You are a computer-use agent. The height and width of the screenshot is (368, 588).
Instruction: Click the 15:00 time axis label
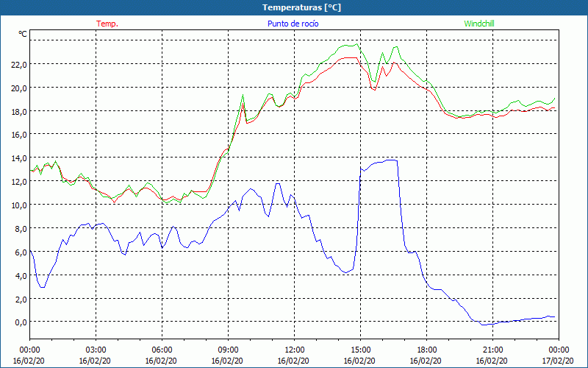[361, 350]
